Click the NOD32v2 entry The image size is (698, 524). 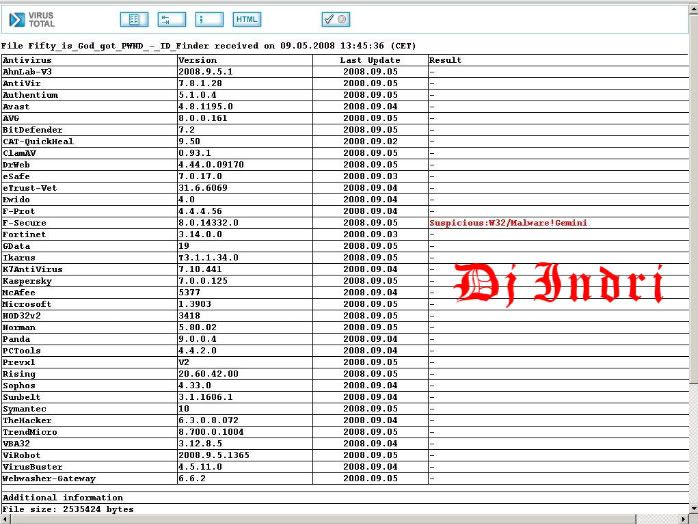pos(21,316)
